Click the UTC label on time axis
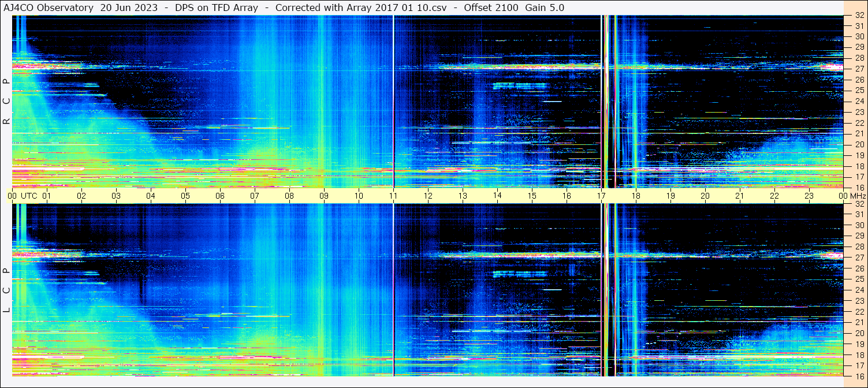This screenshot has width=868, height=388. [x=29, y=196]
